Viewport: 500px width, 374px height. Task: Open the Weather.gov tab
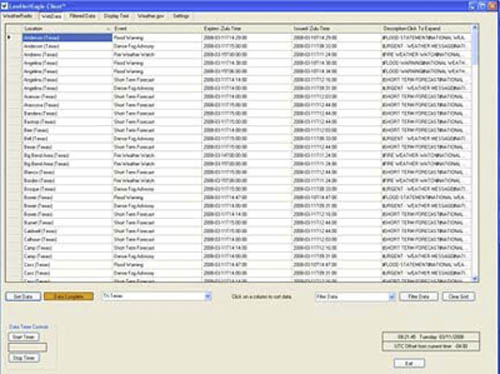tap(151, 16)
